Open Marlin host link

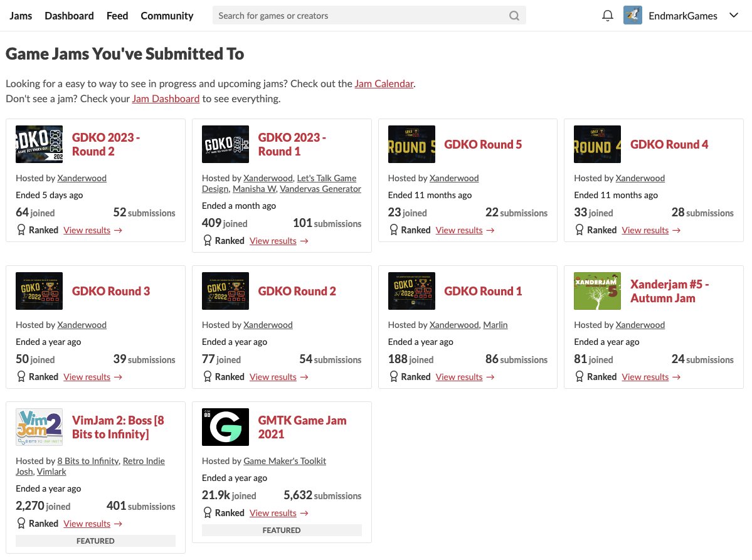[495, 325]
